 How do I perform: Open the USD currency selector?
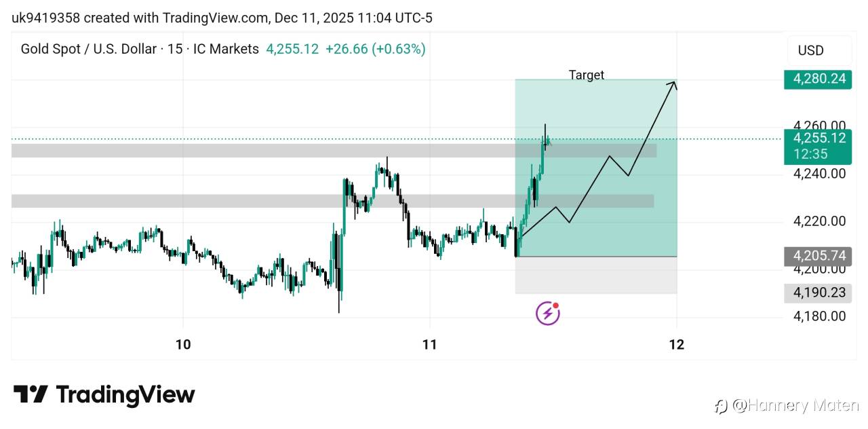[x=818, y=50]
